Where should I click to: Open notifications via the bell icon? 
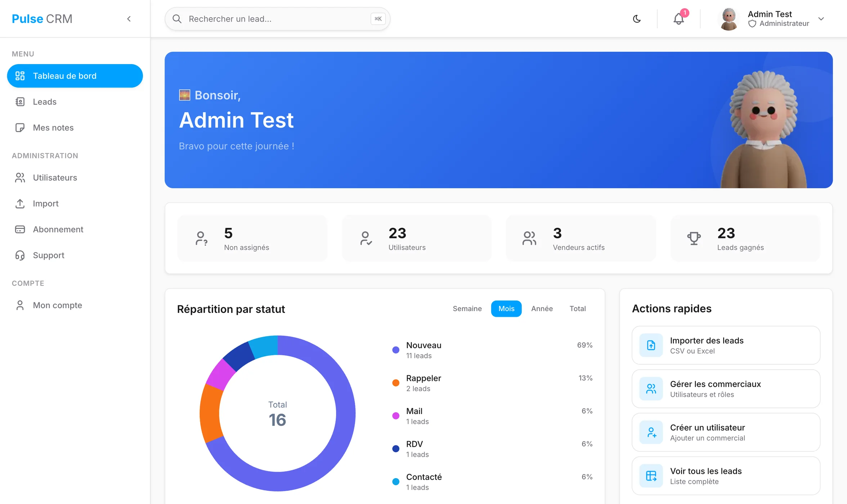coord(679,19)
